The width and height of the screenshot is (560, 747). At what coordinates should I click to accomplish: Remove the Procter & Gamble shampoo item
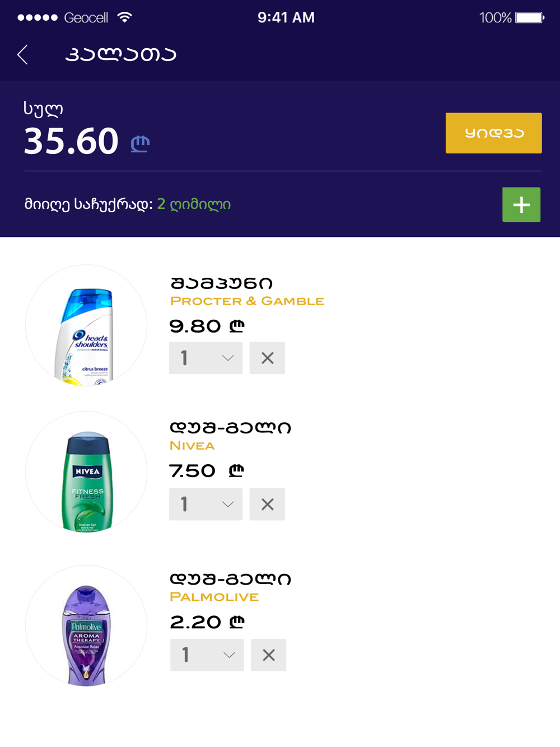267,358
